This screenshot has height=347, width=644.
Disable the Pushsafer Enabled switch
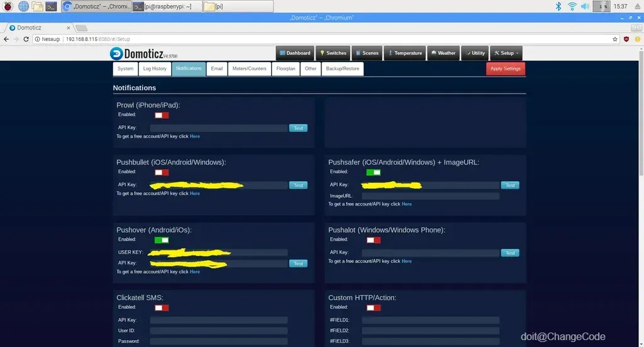click(x=374, y=172)
